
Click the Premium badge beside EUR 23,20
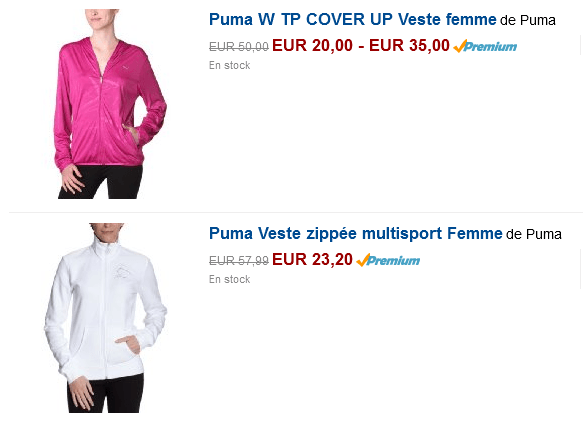[388, 260]
